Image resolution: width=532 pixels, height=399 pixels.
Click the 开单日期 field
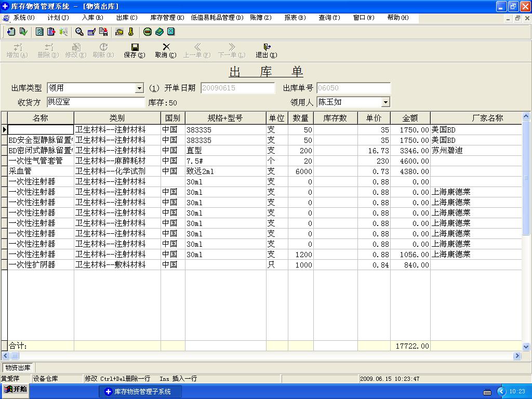[x=237, y=88]
